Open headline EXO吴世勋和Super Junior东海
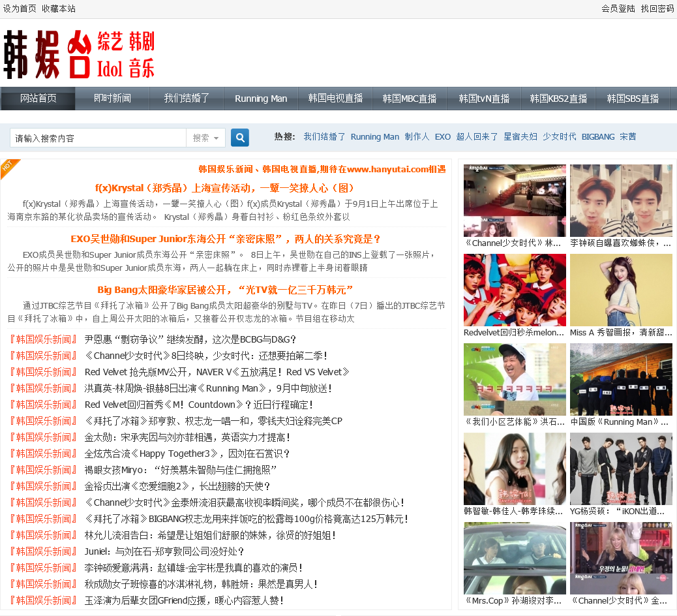The height and width of the screenshot is (616, 677). click(x=226, y=239)
